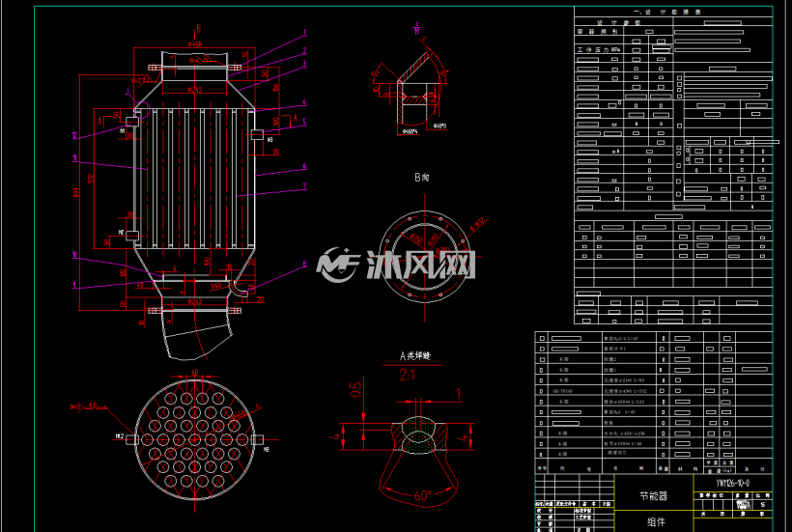Select part balloon number '8'
Screen dimensions: 792x532
point(304,264)
